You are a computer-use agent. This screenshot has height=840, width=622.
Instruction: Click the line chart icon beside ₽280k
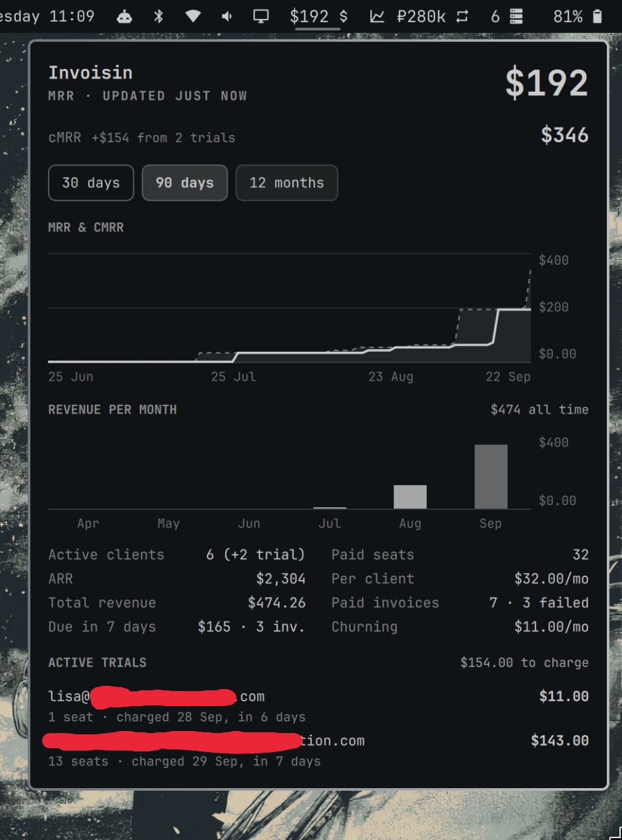coord(377,16)
